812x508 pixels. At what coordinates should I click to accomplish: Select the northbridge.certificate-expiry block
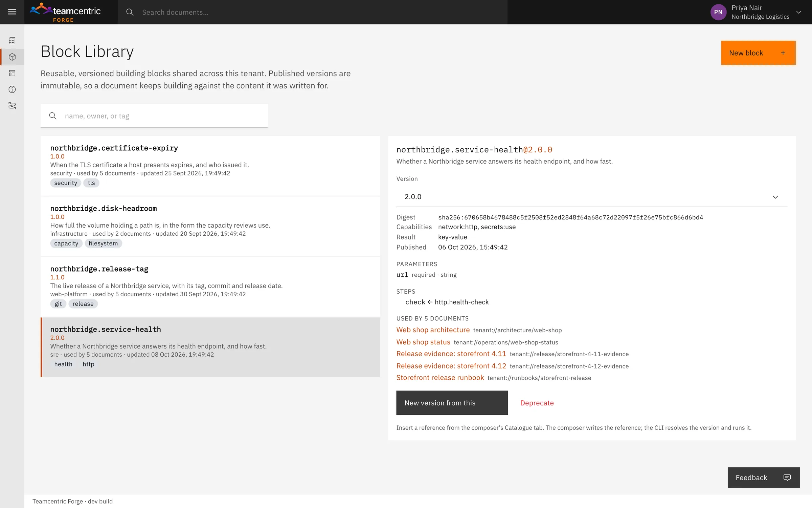point(210,166)
